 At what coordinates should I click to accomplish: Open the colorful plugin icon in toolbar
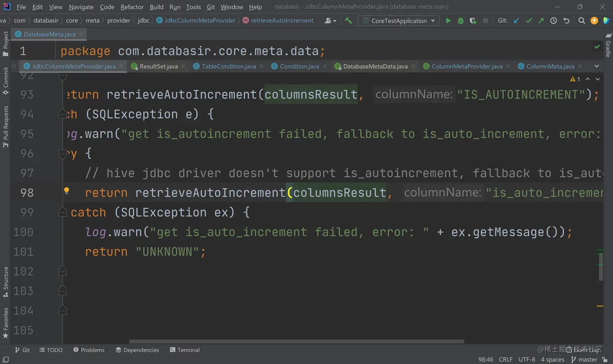pos(607,21)
